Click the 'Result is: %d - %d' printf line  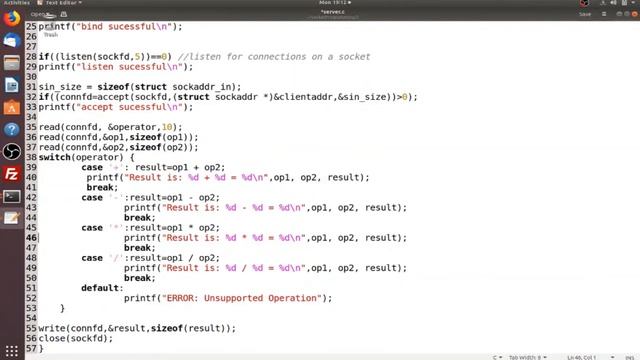click(x=265, y=208)
